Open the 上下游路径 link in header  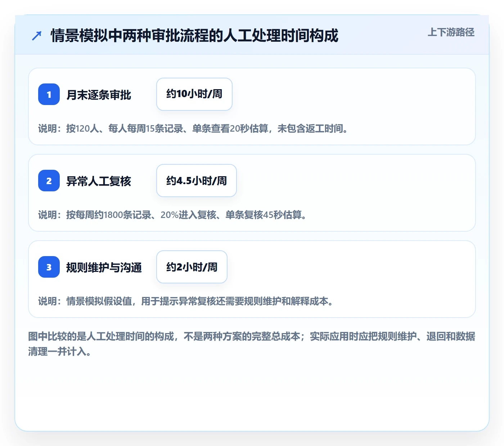click(x=451, y=32)
